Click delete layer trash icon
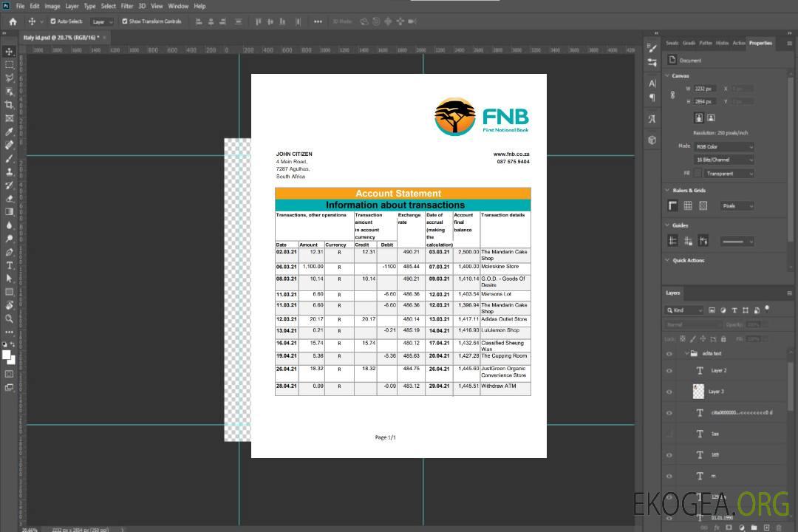Viewport: 798px width, 532px height. (x=779, y=528)
